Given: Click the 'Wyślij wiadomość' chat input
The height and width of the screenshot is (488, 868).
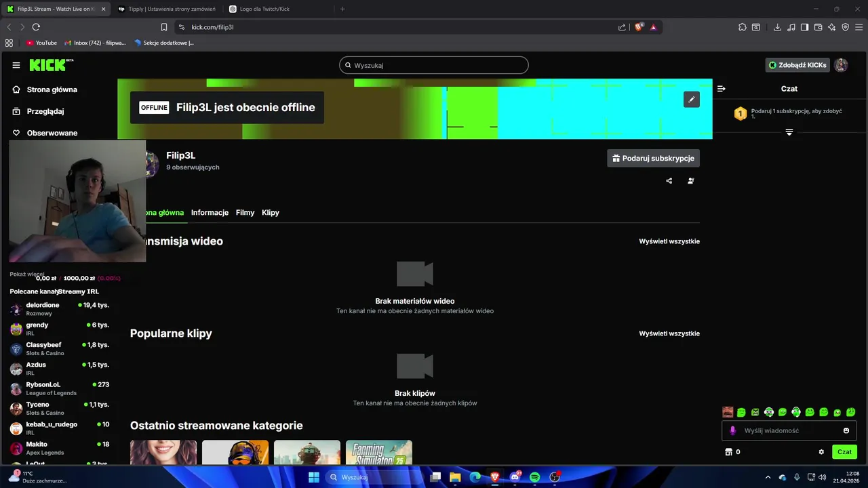Looking at the screenshot, I should coord(790,430).
